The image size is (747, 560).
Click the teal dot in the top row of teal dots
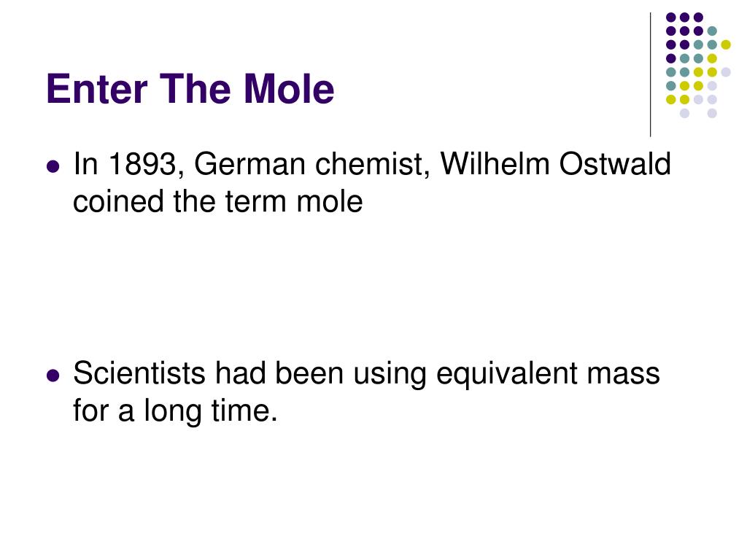[712, 31]
